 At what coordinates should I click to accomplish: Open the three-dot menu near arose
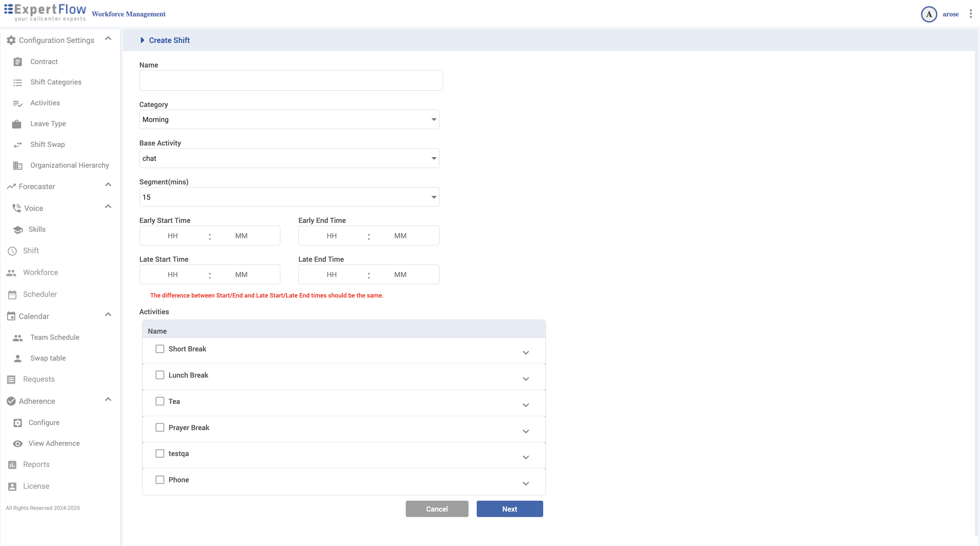point(970,14)
